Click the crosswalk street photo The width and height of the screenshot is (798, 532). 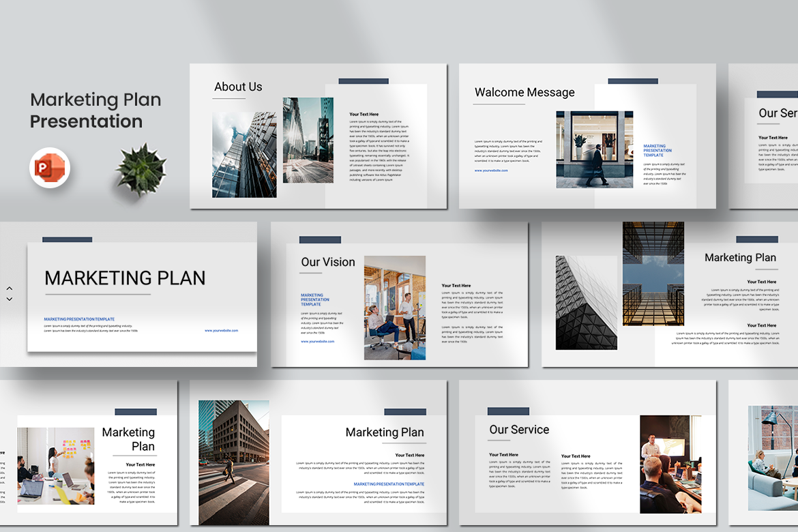(x=233, y=462)
